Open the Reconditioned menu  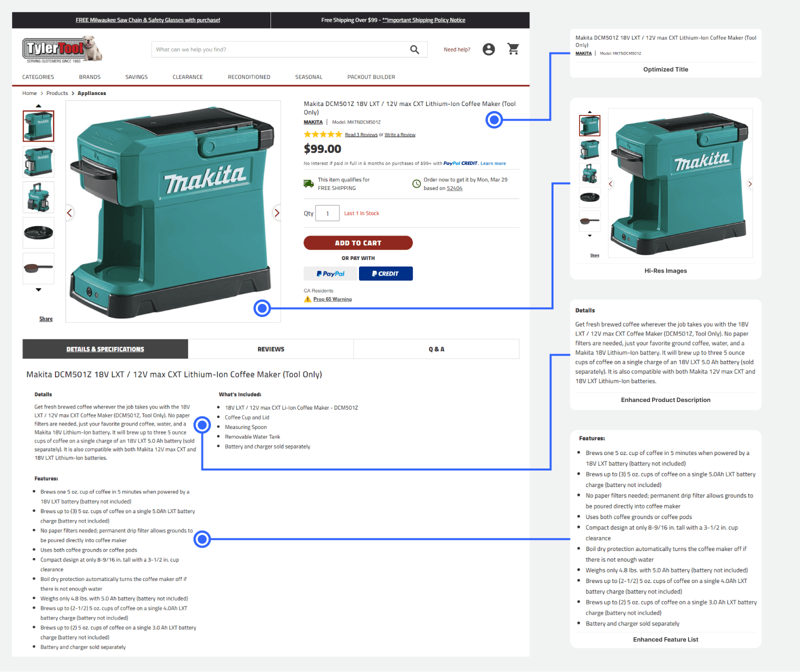tap(249, 77)
